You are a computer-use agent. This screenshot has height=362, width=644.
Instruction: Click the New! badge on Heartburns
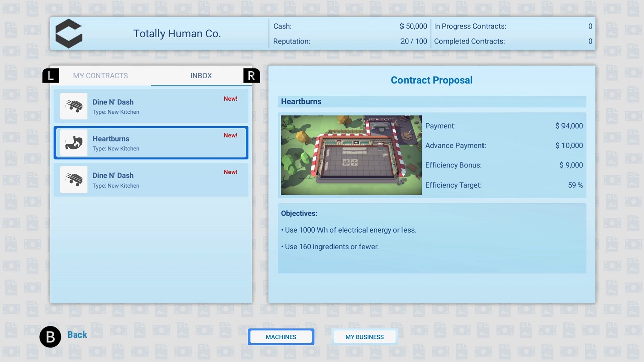(x=230, y=135)
